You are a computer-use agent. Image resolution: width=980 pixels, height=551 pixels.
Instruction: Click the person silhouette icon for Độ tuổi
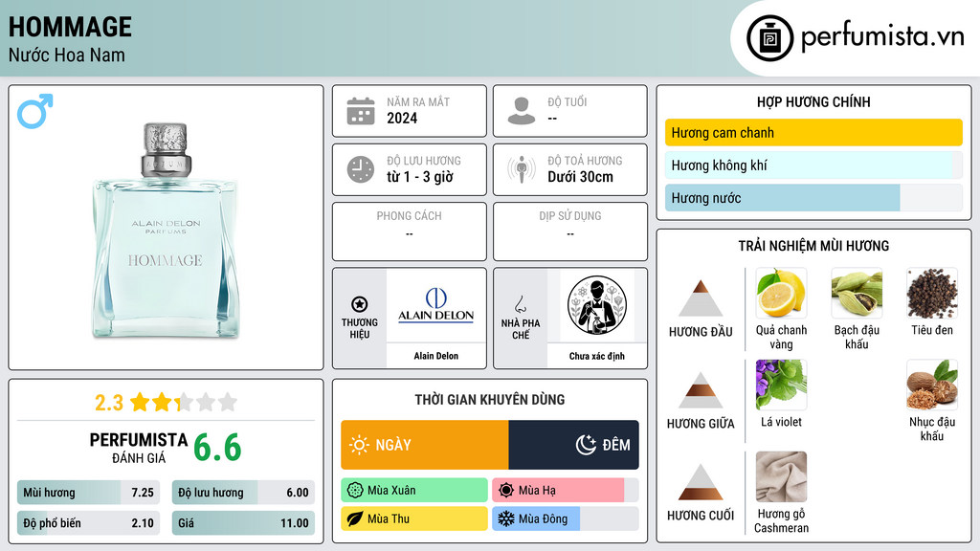point(522,111)
